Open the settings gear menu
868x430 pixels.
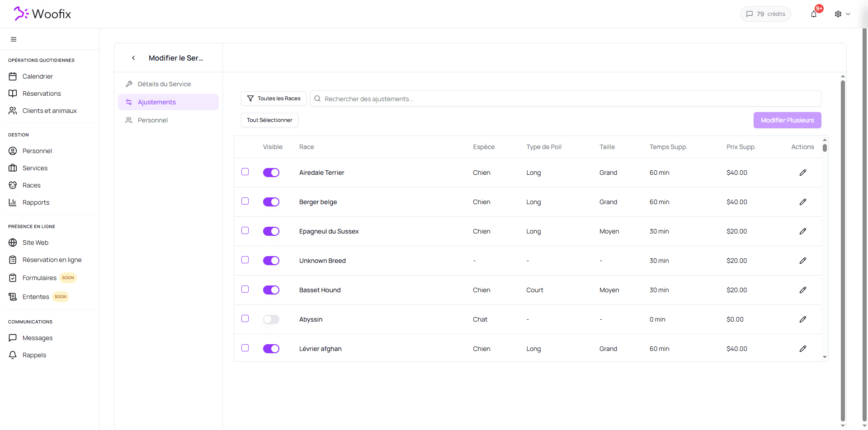842,14
